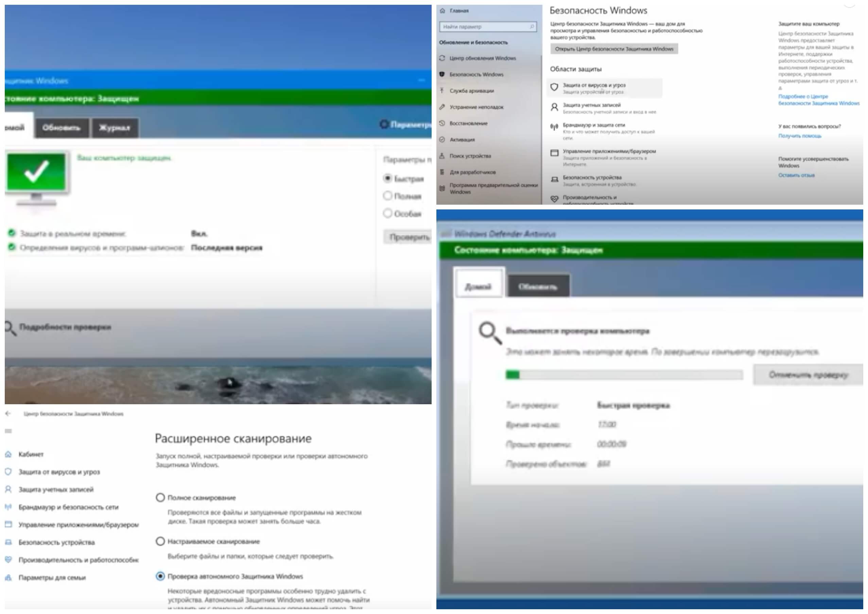868x614 pixels.
Task: Click the Быстрая проверка scan type value
Action: coord(633,406)
